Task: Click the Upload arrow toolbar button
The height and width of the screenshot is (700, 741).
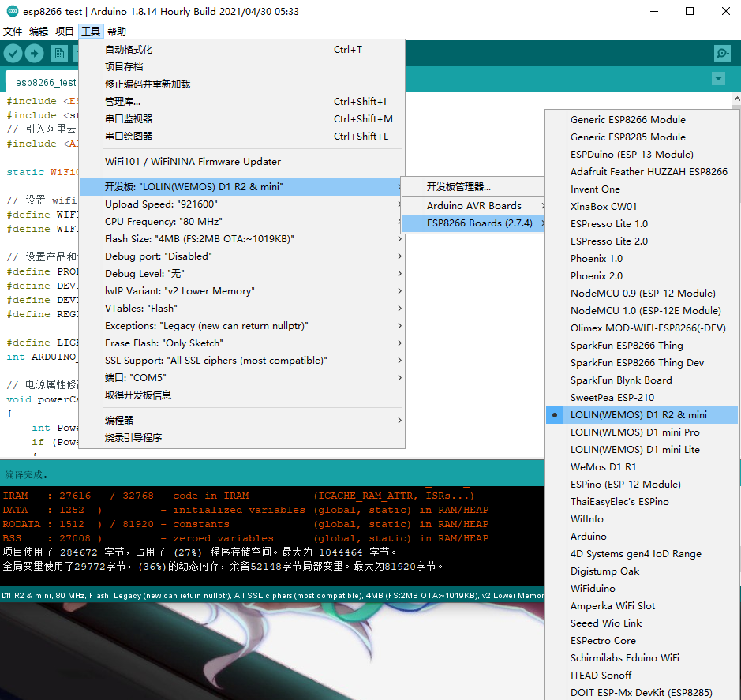Action: pos(34,54)
